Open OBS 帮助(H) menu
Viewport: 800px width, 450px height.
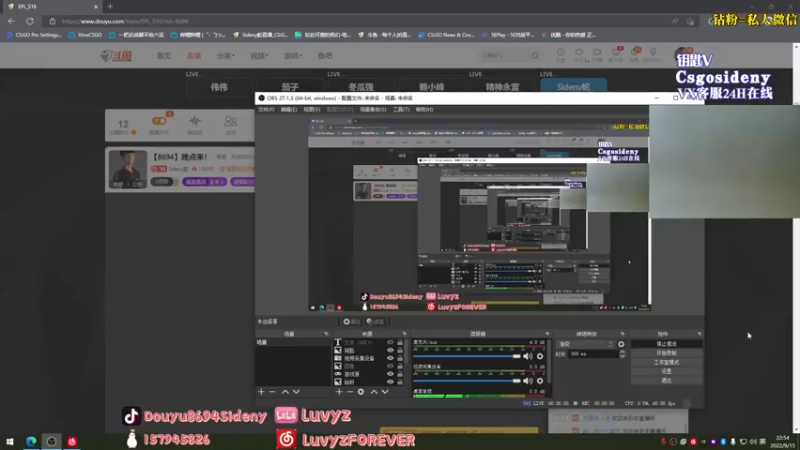(x=424, y=110)
